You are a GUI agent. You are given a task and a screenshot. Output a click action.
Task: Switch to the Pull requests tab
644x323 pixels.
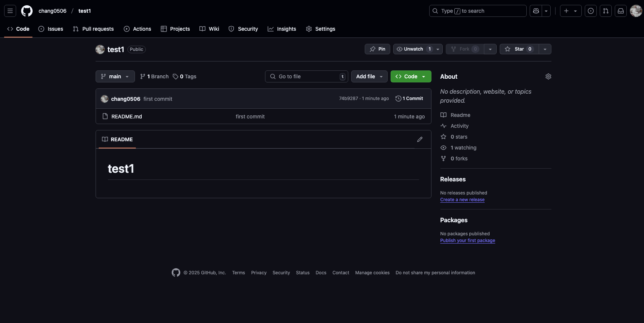pyautogui.click(x=93, y=29)
